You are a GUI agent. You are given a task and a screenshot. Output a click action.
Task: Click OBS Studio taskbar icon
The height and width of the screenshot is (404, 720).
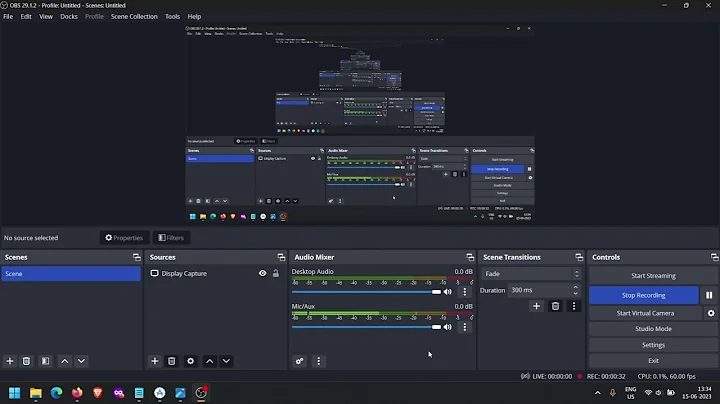tap(201, 393)
